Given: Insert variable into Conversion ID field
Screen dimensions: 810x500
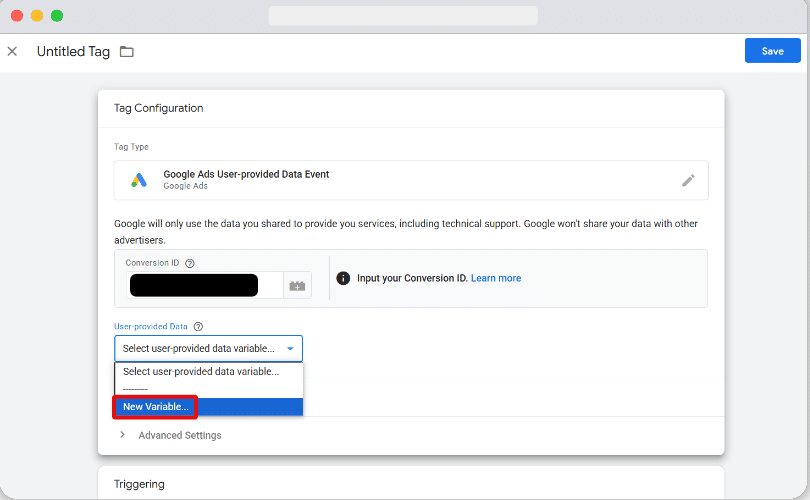Looking at the screenshot, I should pos(297,286).
